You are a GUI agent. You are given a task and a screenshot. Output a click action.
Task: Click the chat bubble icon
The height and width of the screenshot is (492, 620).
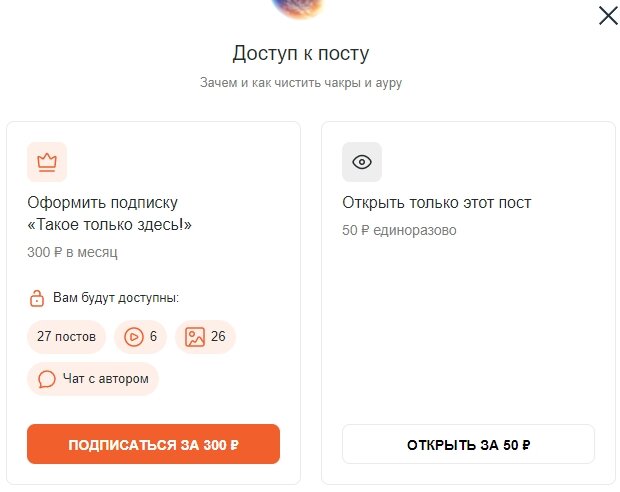pos(47,379)
